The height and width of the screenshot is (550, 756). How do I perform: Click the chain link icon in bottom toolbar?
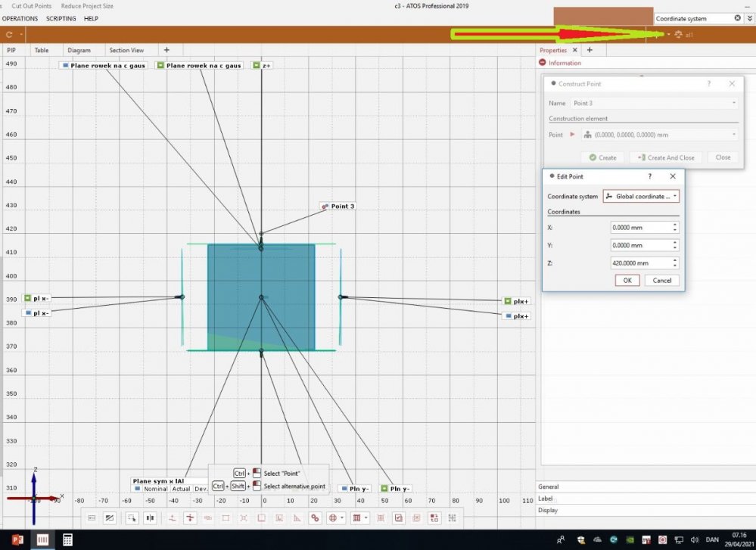click(x=314, y=518)
